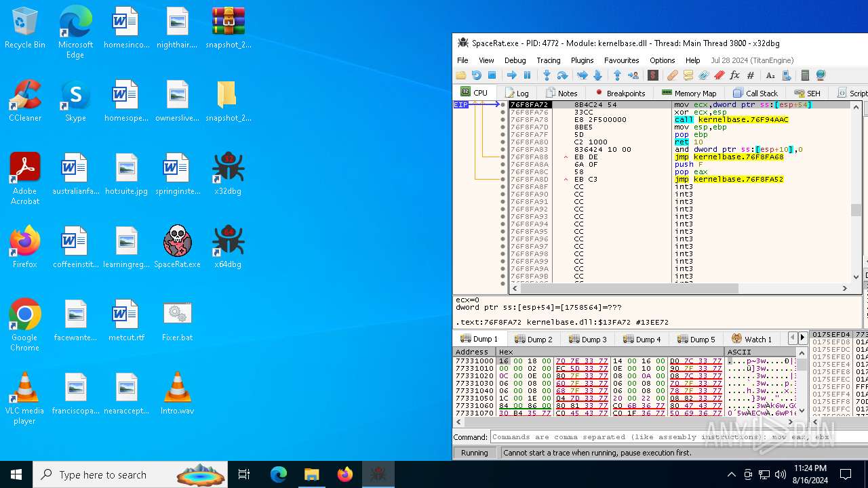Select the jmp kernelbase.76F8FA52 instruction

[x=728, y=180]
